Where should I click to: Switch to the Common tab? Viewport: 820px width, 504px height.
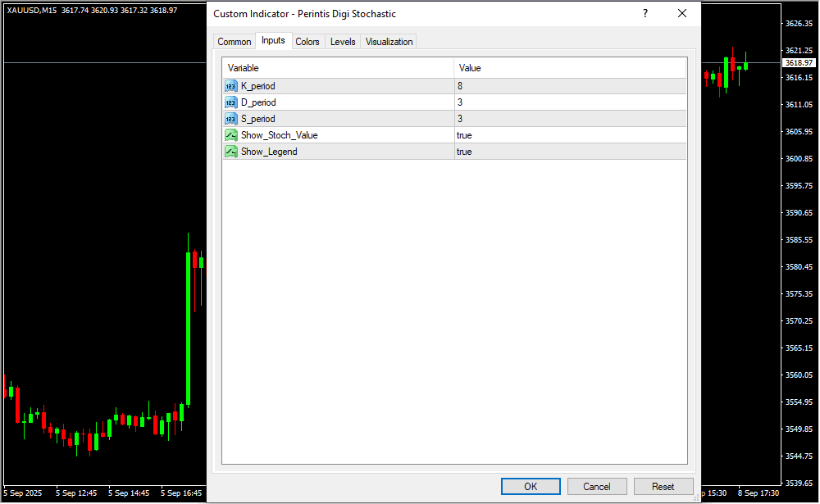(235, 42)
